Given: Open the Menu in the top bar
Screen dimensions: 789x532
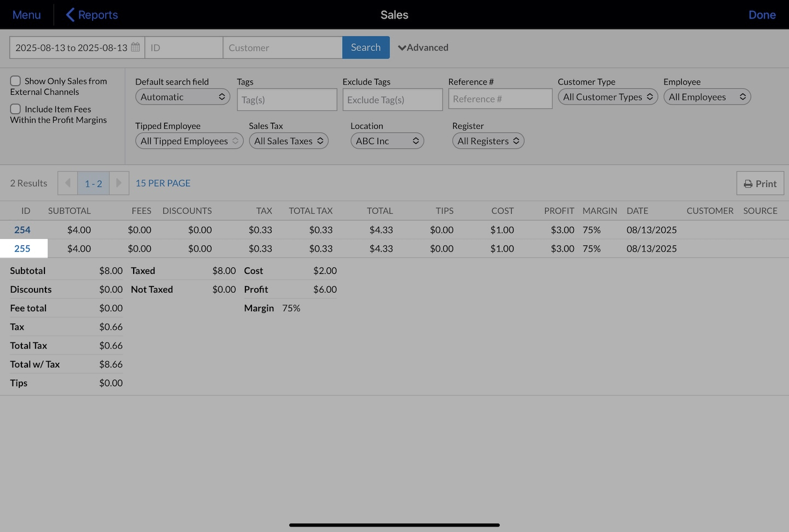Looking at the screenshot, I should pos(26,15).
